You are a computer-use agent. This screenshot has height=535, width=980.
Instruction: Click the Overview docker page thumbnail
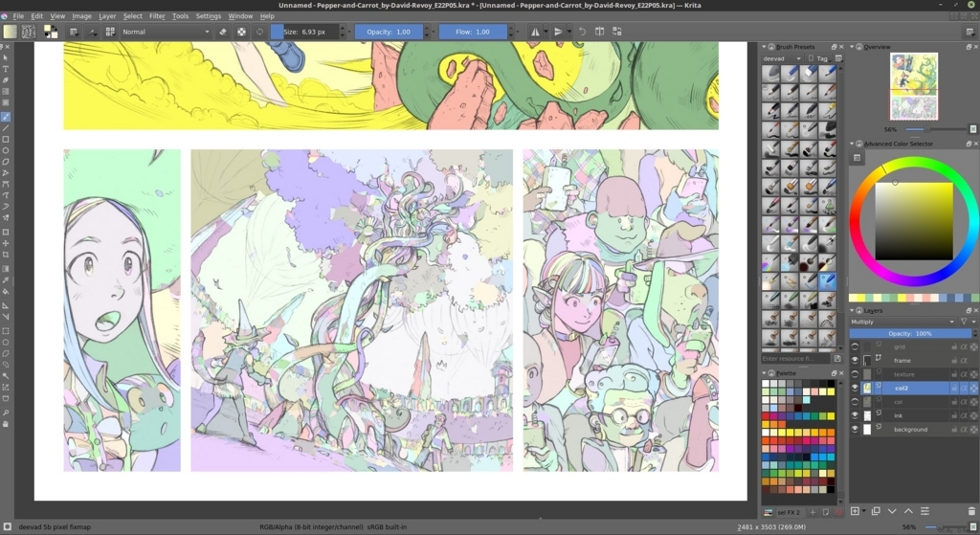pyautogui.click(x=914, y=86)
